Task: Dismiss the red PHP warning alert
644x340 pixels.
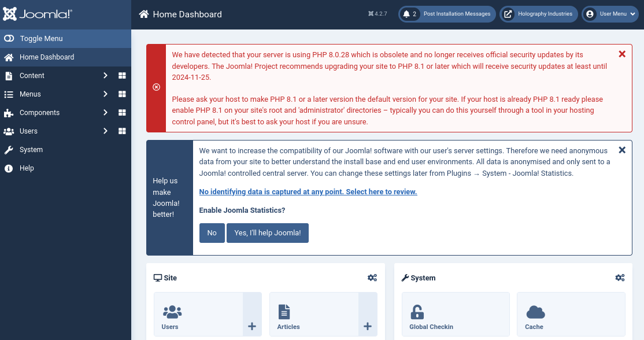Action: coord(622,54)
